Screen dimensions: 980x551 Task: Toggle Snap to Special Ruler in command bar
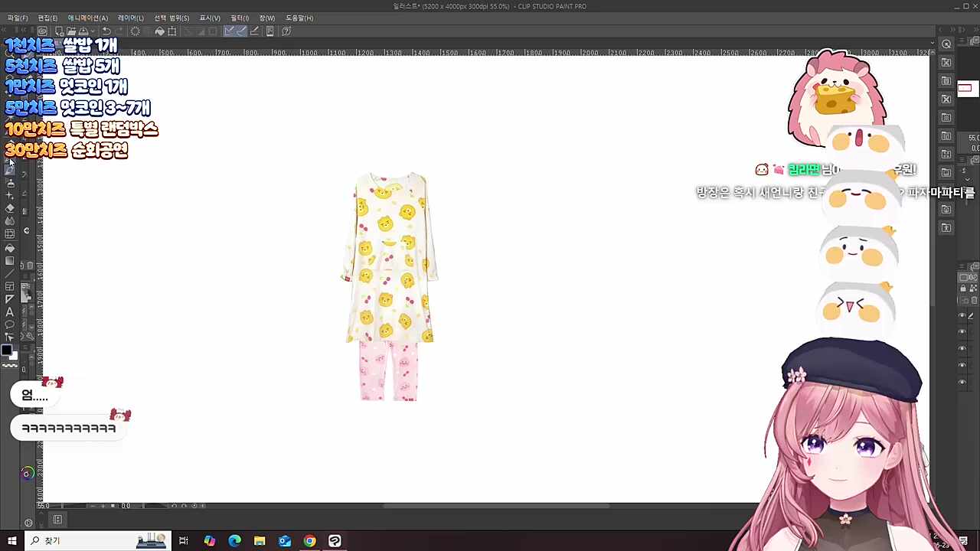[242, 31]
